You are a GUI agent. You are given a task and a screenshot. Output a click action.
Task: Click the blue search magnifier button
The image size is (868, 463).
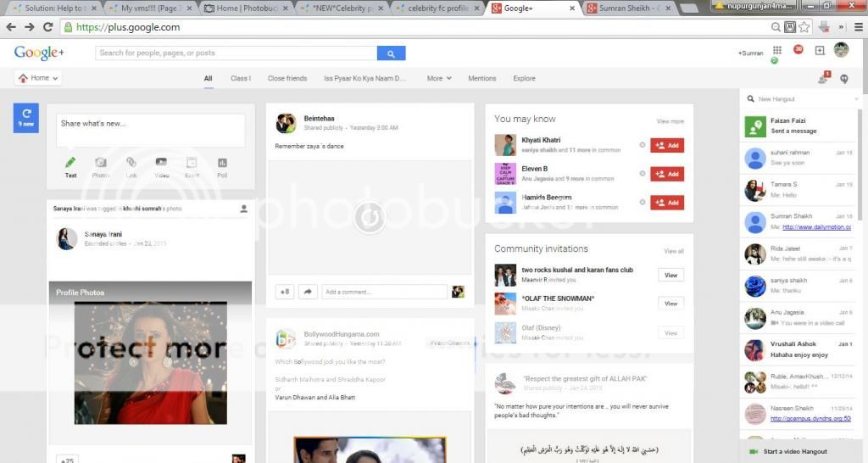(x=391, y=53)
